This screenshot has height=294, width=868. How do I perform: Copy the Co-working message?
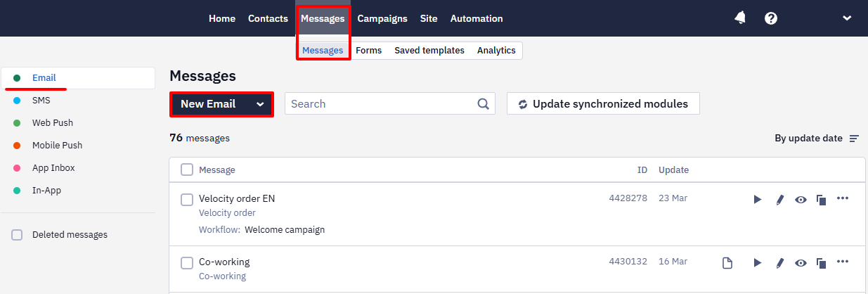pyautogui.click(x=821, y=264)
